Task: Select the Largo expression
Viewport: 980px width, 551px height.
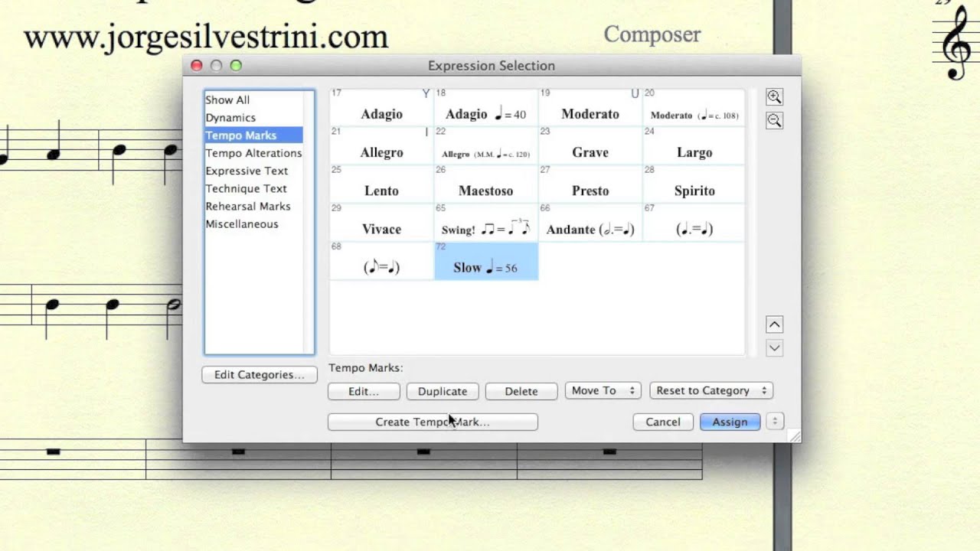Action: pos(694,145)
